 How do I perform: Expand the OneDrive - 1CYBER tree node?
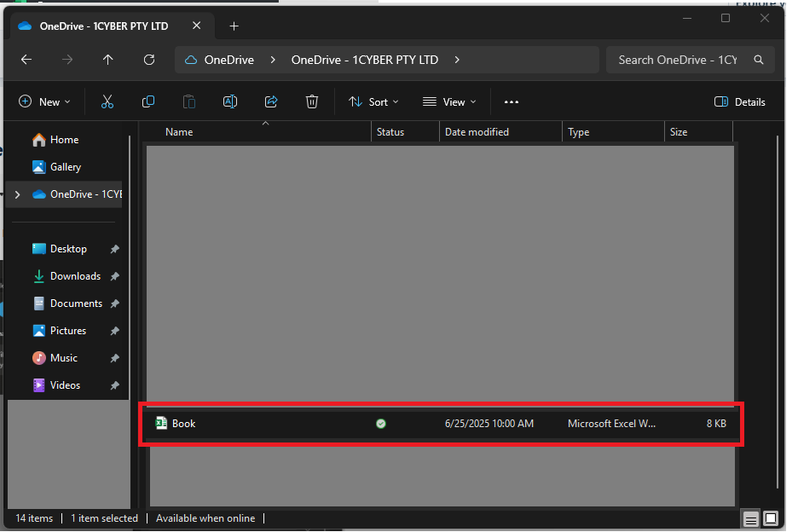[x=18, y=194]
